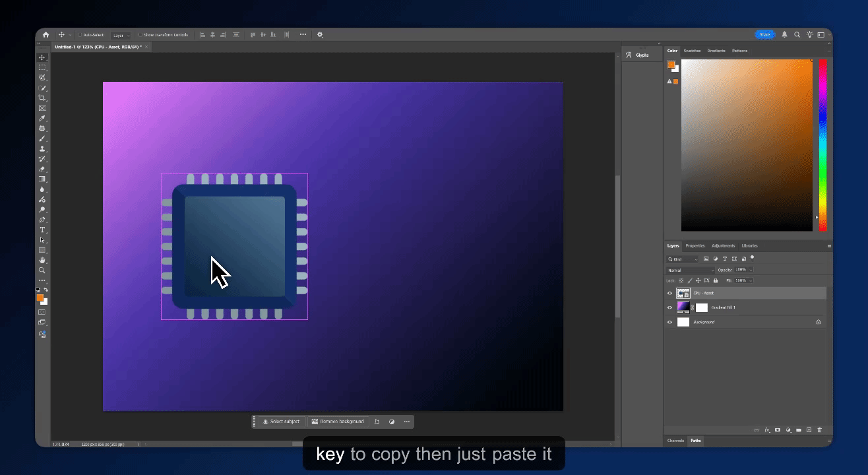The image size is (868, 475).
Task: Select the Eraser tool
Action: point(42,169)
